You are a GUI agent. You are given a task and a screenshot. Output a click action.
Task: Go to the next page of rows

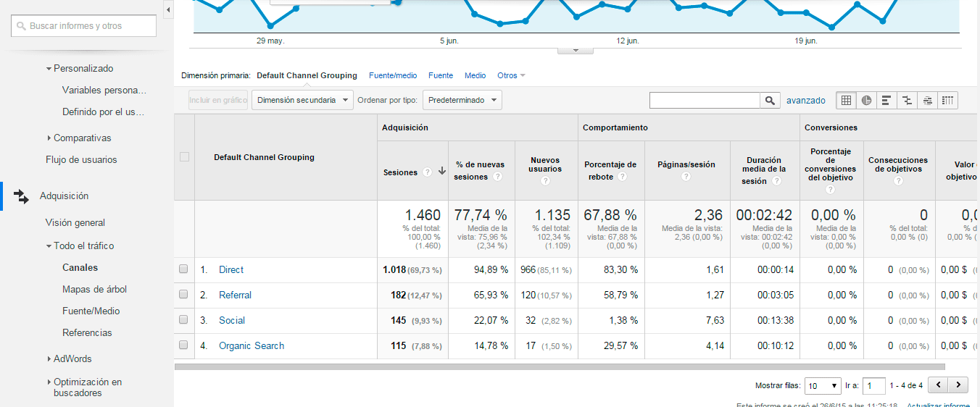coord(958,385)
